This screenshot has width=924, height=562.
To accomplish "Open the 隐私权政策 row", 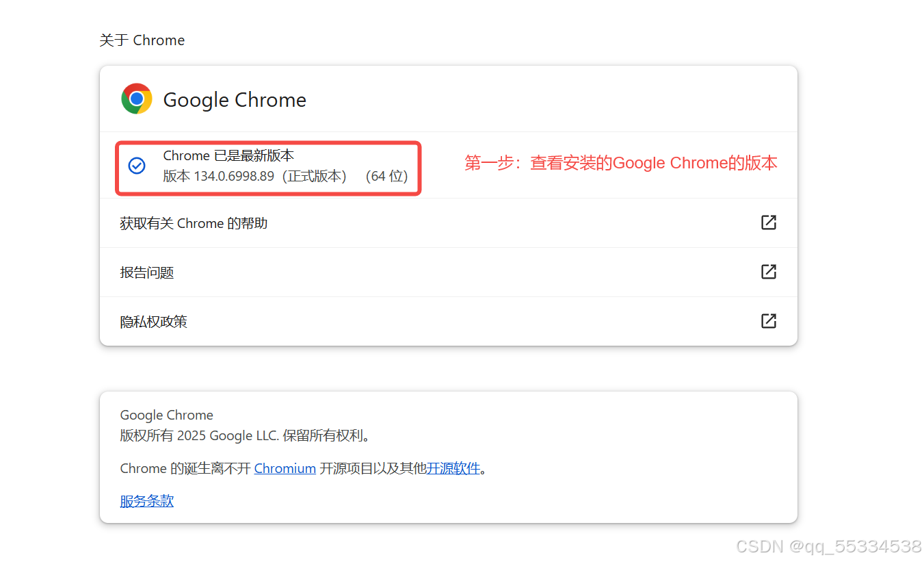I will point(449,322).
